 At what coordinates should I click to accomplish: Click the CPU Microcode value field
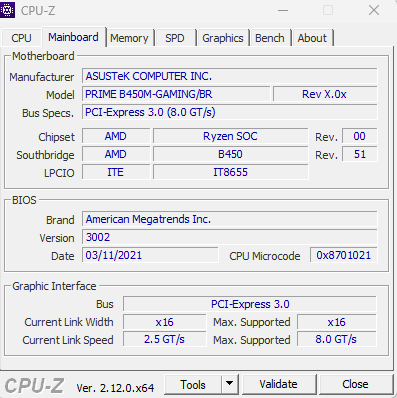[x=343, y=255]
